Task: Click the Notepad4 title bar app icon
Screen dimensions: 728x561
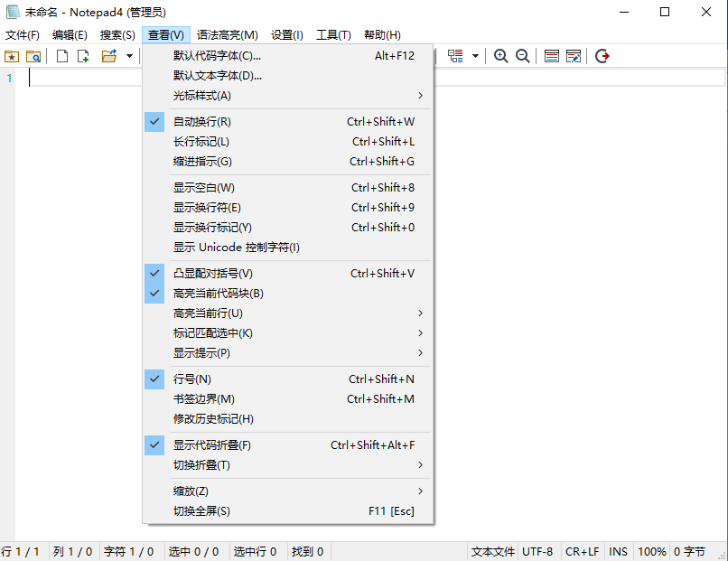Action: pyautogui.click(x=13, y=12)
